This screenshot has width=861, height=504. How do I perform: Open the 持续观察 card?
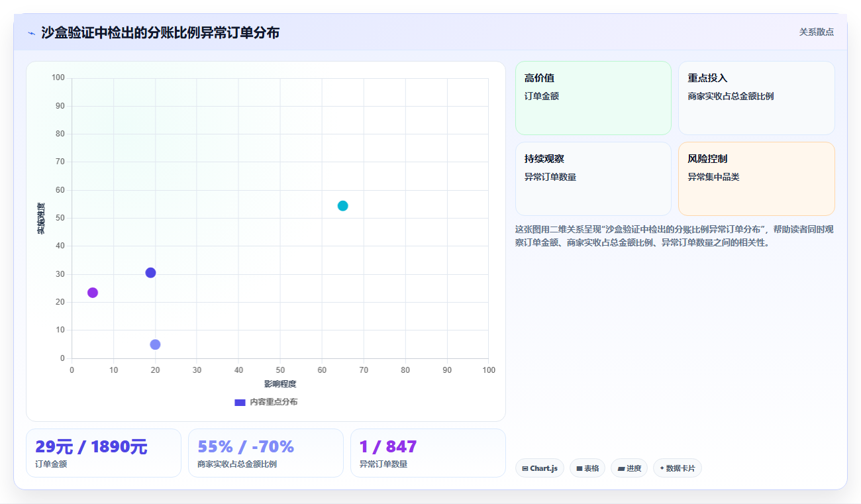pyautogui.click(x=593, y=179)
